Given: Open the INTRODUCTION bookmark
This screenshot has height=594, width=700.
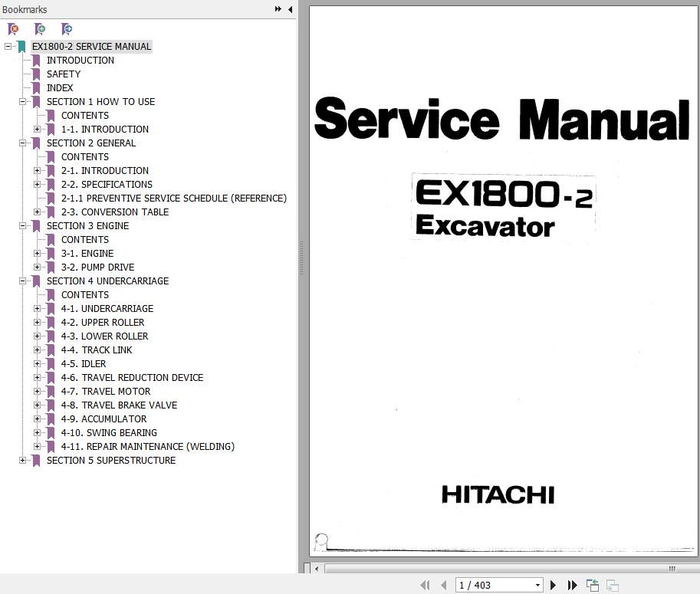Looking at the screenshot, I should click(80, 61).
